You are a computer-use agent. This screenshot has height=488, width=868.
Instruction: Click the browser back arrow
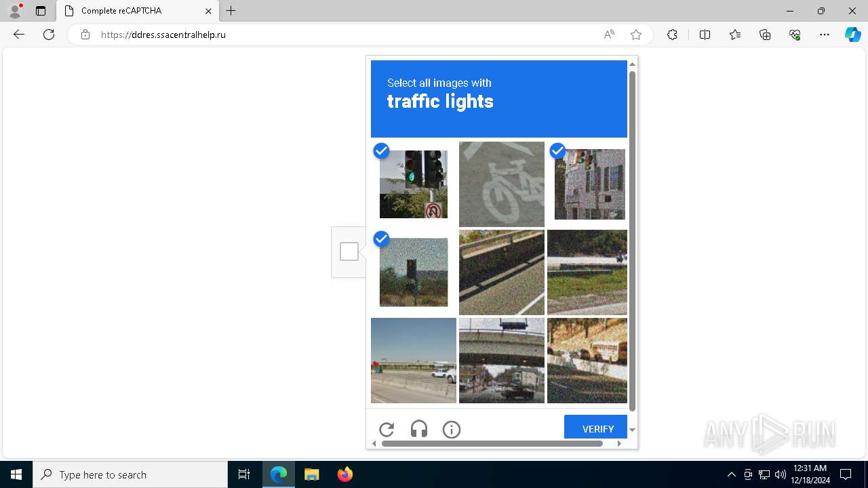tap(19, 35)
